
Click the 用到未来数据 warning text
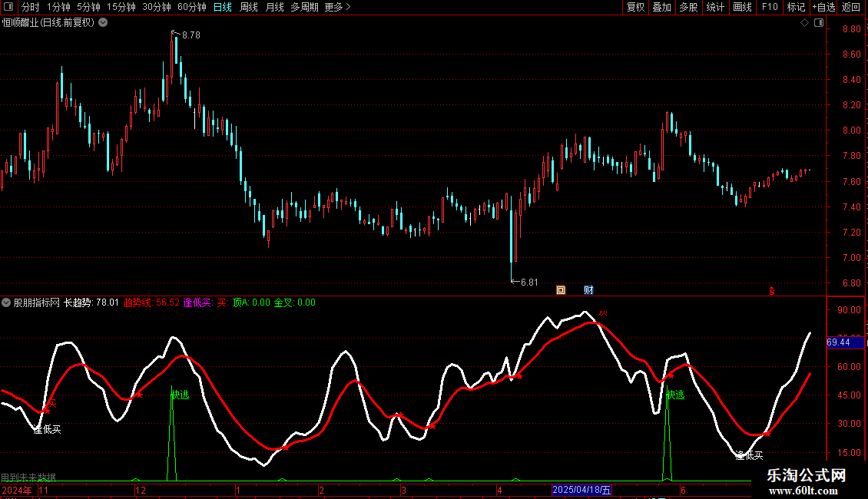tap(28, 477)
